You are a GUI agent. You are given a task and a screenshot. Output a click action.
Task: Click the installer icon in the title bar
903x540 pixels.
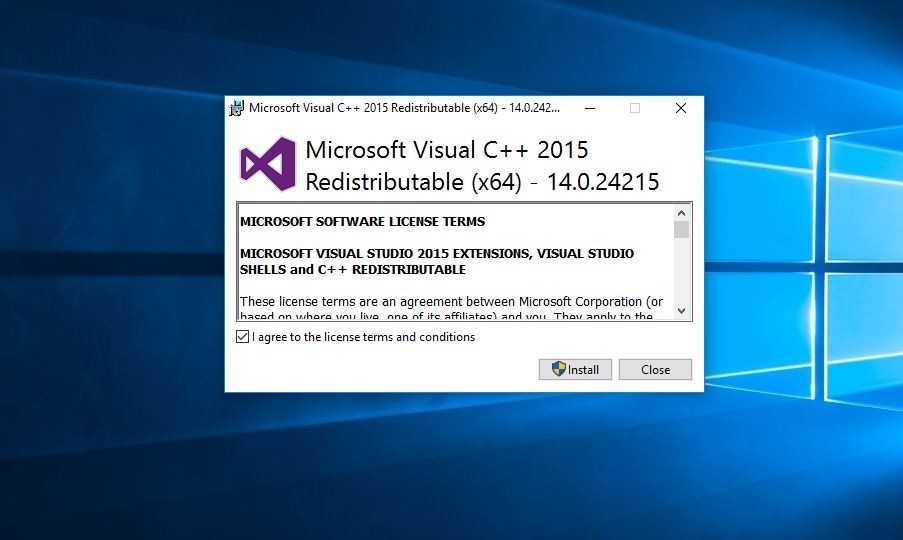point(237,108)
